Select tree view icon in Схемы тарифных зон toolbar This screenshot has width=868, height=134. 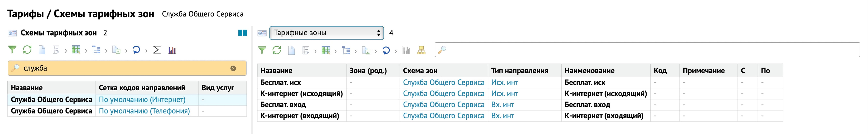tap(96, 50)
